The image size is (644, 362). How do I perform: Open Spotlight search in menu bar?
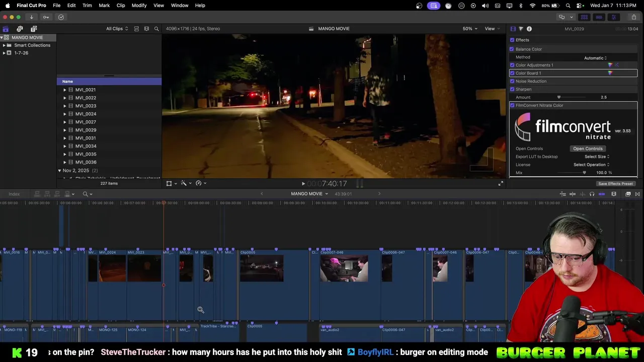pos(568,6)
